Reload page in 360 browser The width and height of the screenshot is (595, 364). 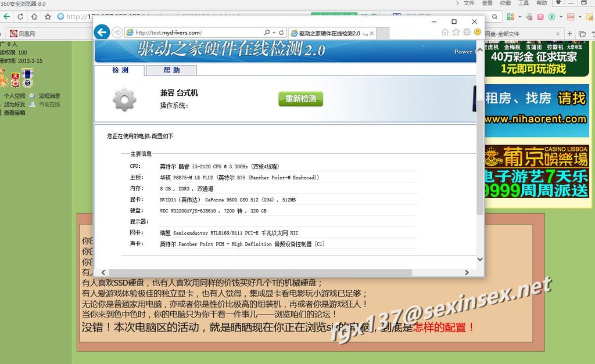[x=20, y=17]
